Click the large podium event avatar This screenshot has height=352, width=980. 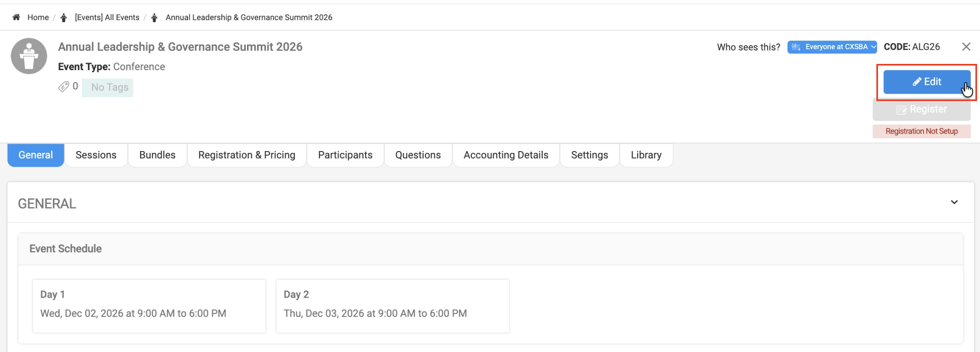click(x=29, y=56)
